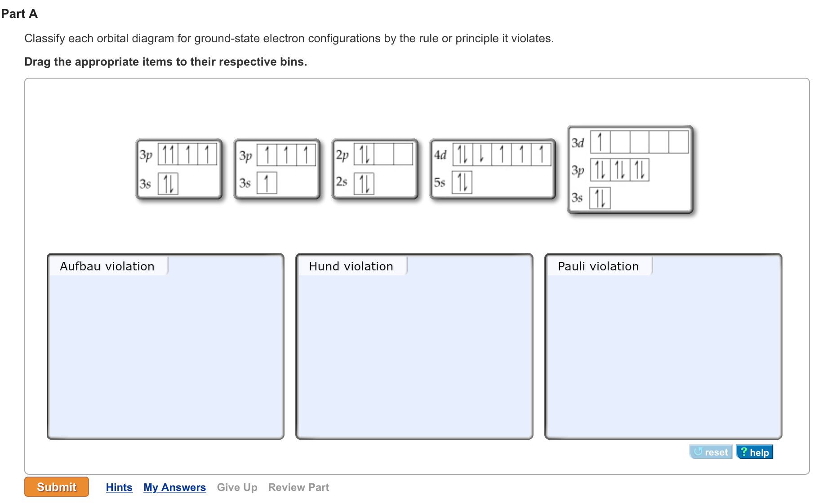This screenshot has width=818, height=504.
Task: Open the help button
Action: pyautogui.click(x=755, y=452)
